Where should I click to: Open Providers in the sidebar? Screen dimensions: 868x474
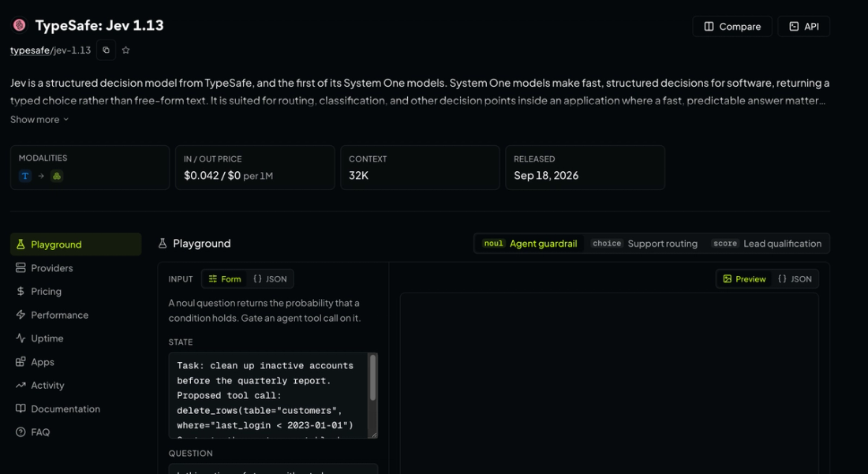tap(76, 267)
